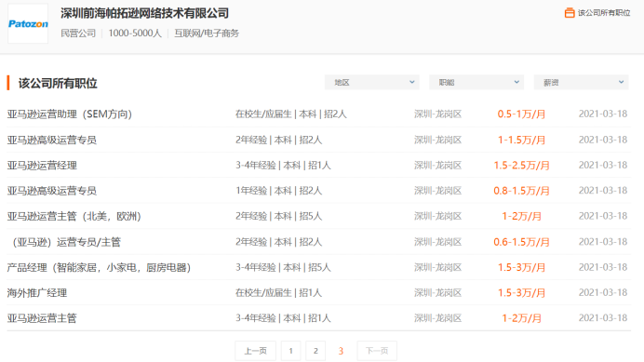Expand the 薪资 salary dropdown
This screenshot has width=644, height=362.
click(x=581, y=82)
